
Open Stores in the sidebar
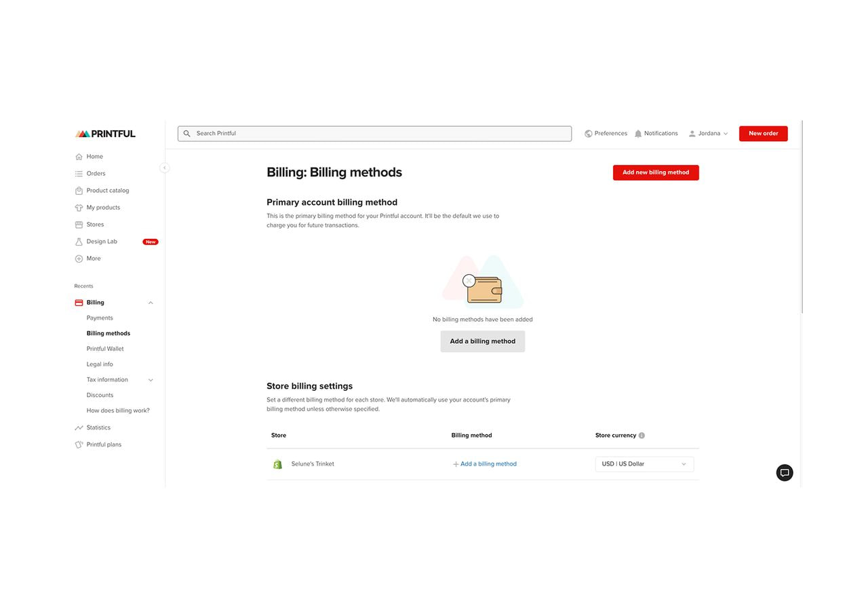point(95,225)
